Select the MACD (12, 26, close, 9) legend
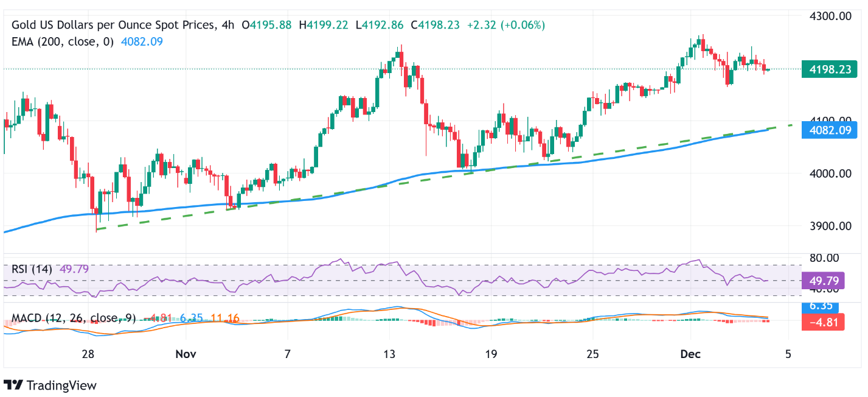 coord(74,318)
